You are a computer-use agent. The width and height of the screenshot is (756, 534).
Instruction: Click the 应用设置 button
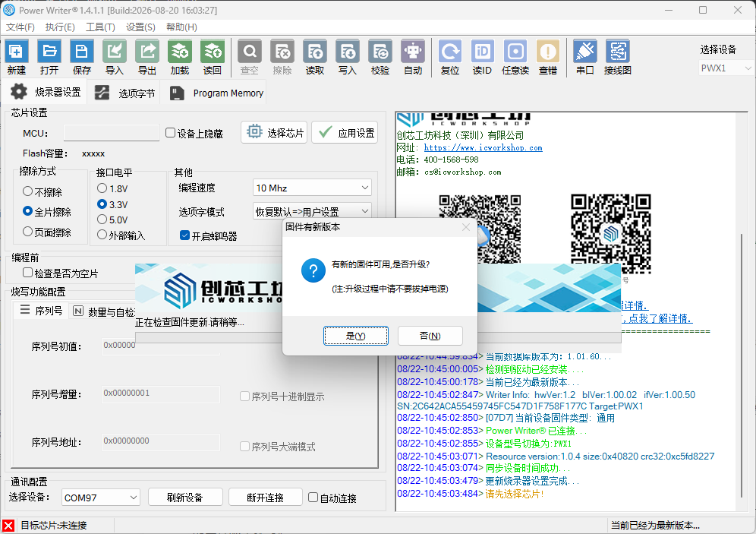point(345,132)
